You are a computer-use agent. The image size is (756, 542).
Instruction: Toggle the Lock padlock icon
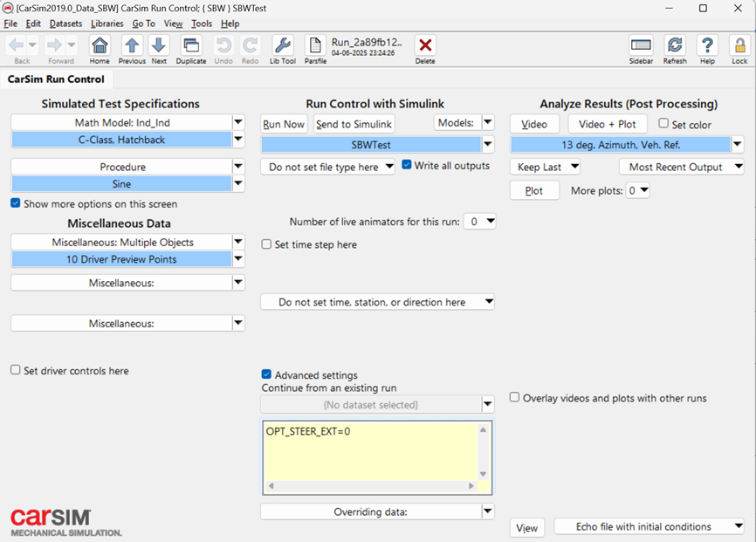point(739,45)
